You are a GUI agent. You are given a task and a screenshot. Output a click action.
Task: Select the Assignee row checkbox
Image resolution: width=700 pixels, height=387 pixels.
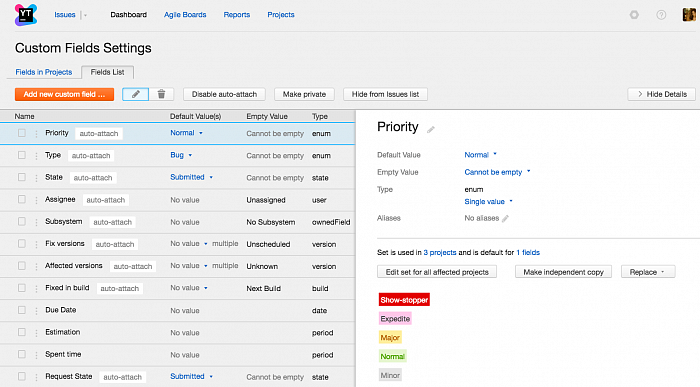tap(21, 199)
